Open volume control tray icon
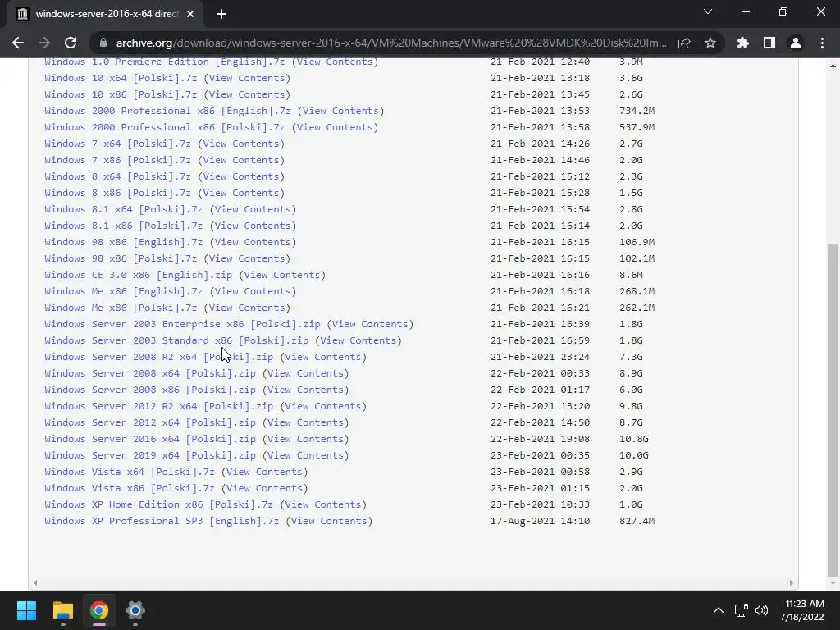 point(761,610)
